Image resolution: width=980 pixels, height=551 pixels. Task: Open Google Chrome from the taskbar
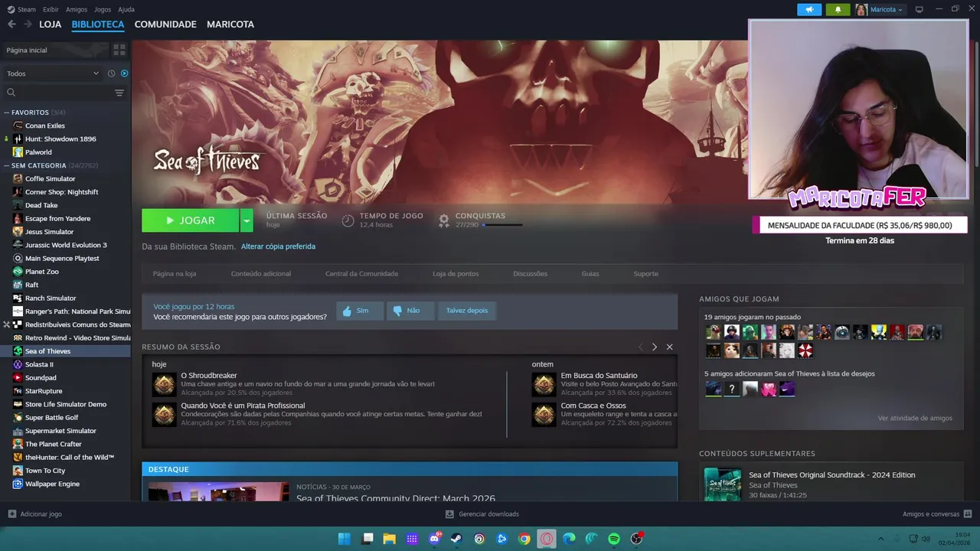[524, 539]
